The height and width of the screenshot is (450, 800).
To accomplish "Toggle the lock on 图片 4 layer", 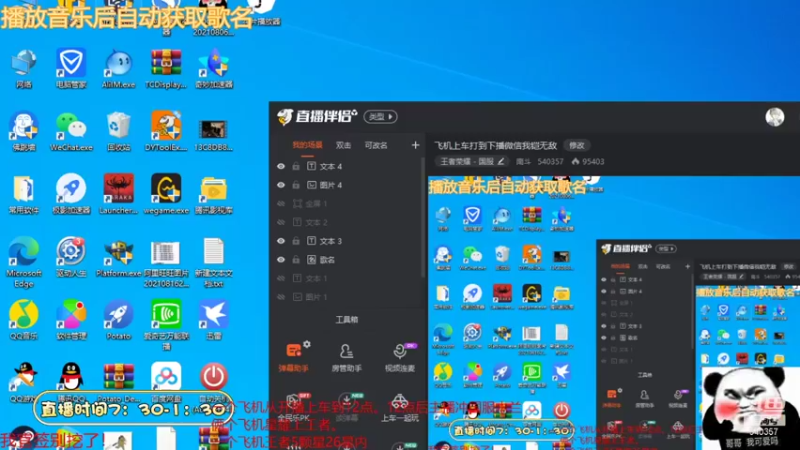I will 296,185.
